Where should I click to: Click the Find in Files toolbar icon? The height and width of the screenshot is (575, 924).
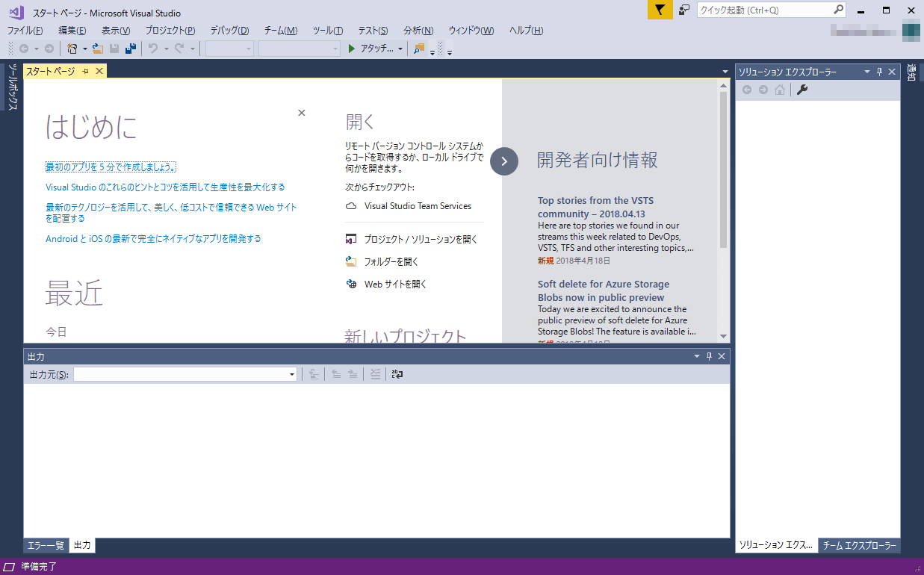[418, 49]
